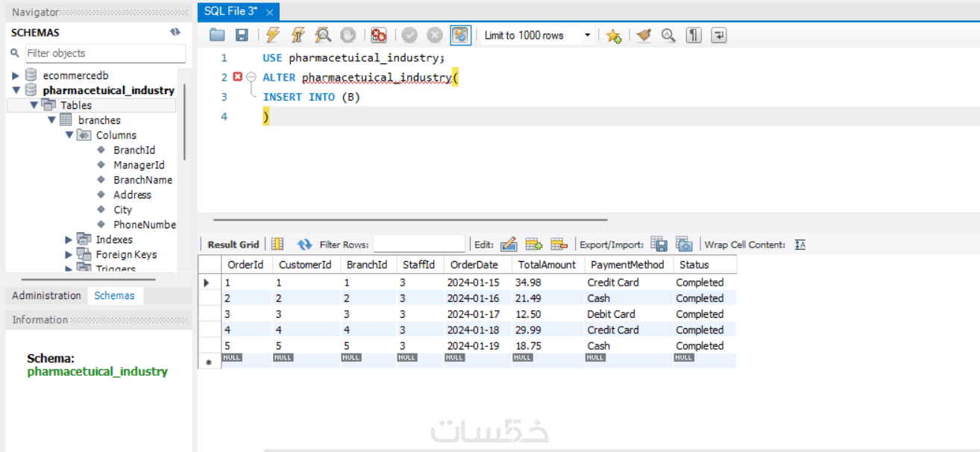Select the SQL File 3 tab
Screen dimensions: 980x452
[x=230, y=11]
